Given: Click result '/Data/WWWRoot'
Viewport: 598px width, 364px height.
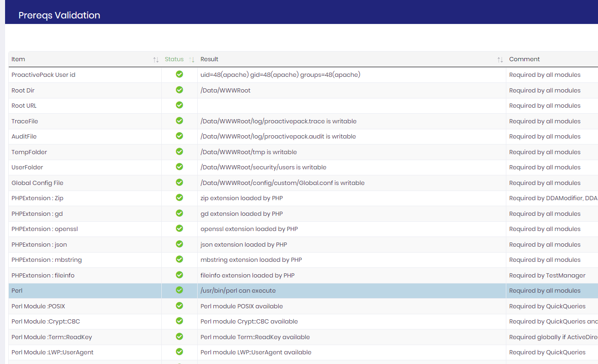Looking at the screenshot, I should click(225, 90).
